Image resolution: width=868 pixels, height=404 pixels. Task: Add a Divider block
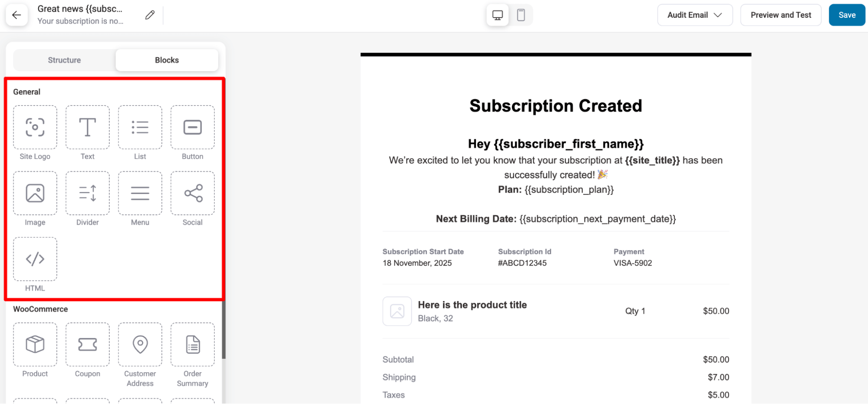(87, 194)
